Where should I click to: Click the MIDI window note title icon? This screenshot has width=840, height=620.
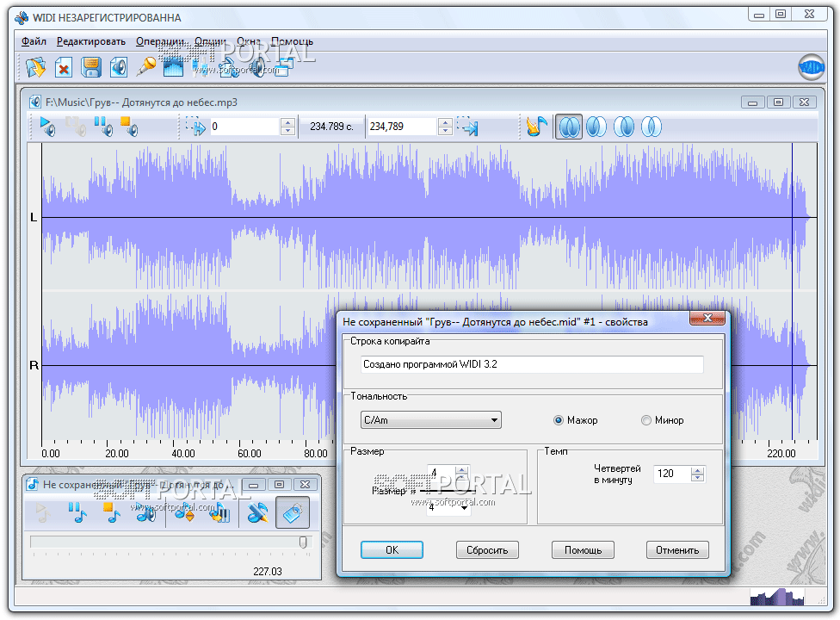click(33, 485)
